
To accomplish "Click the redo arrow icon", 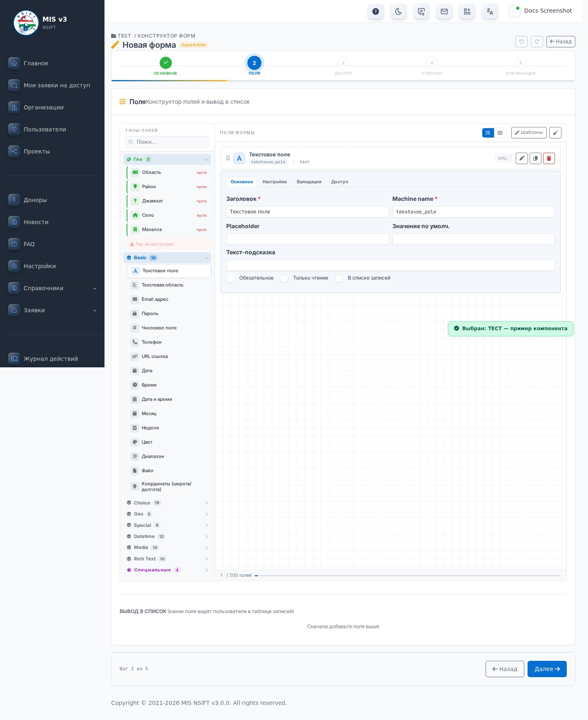I will click(537, 42).
